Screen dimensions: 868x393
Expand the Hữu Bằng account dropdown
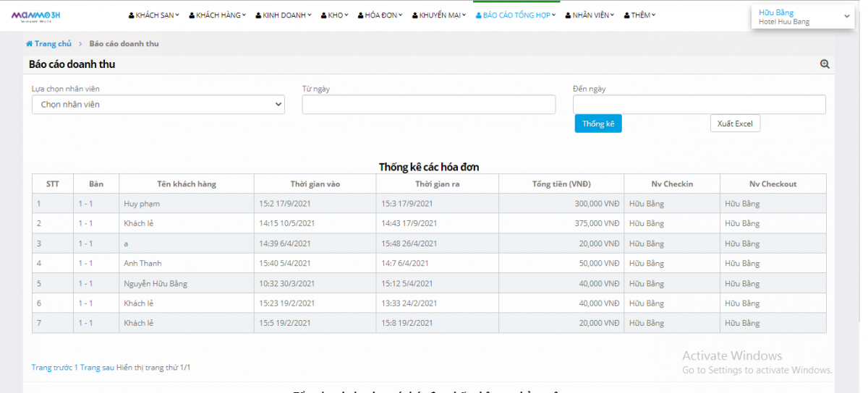point(803,17)
